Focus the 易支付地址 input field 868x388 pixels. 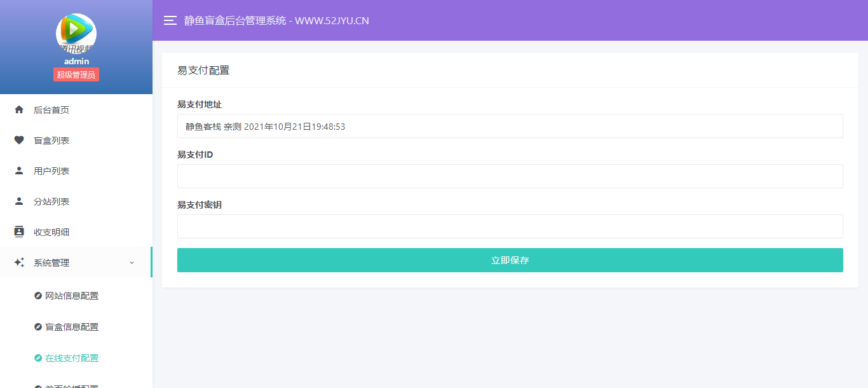[510, 126]
